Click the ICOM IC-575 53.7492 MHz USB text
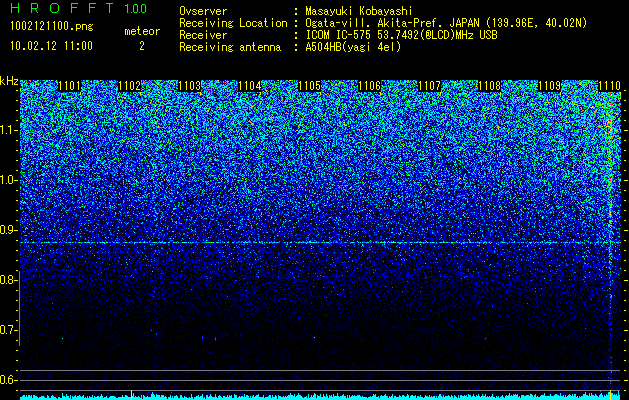 tap(401, 35)
